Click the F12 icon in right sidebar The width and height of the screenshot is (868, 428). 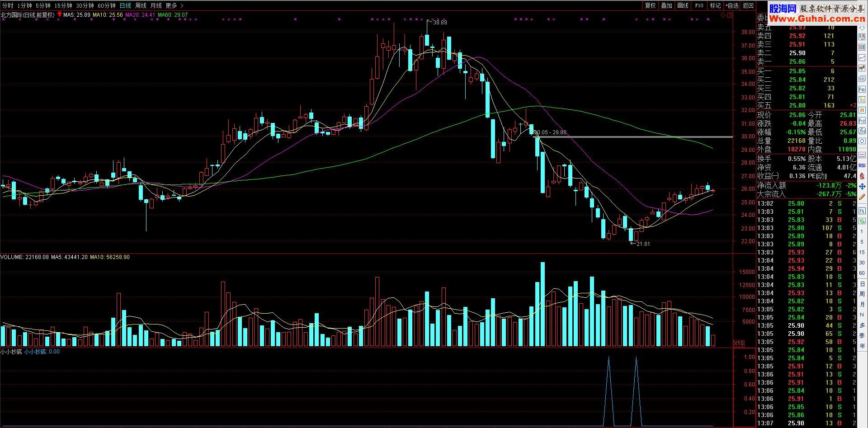coord(862,120)
